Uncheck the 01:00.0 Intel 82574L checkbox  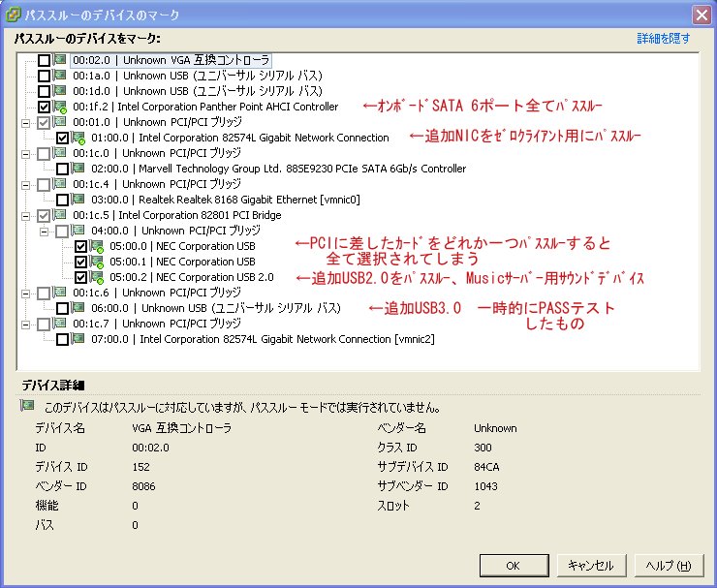[62, 138]
